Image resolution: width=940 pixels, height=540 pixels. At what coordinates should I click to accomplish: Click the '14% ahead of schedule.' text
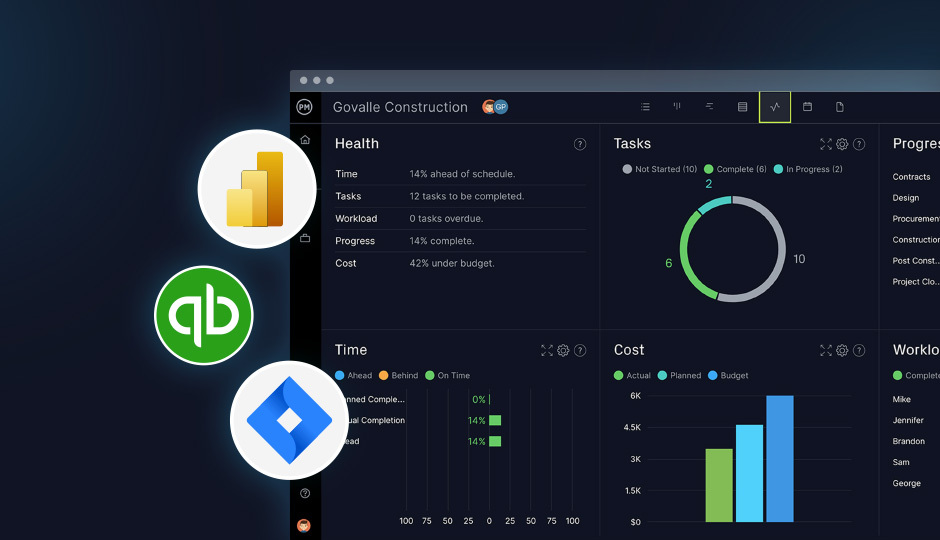point(462,174)
